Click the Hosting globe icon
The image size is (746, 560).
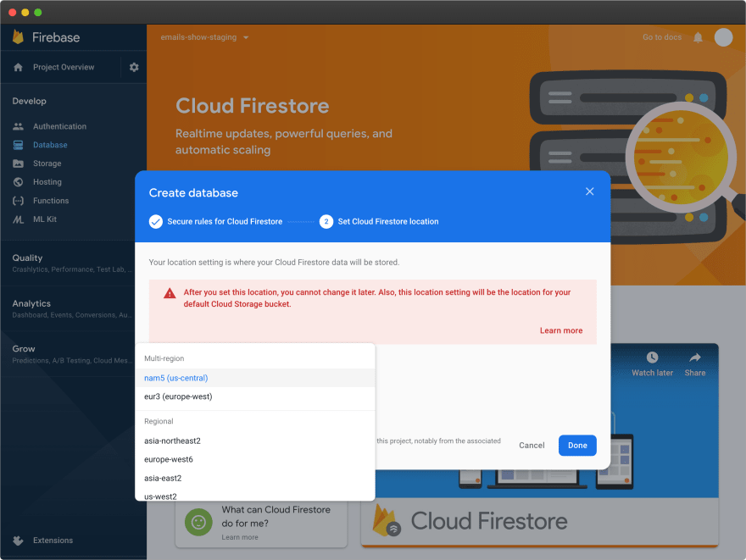[18, 182]
